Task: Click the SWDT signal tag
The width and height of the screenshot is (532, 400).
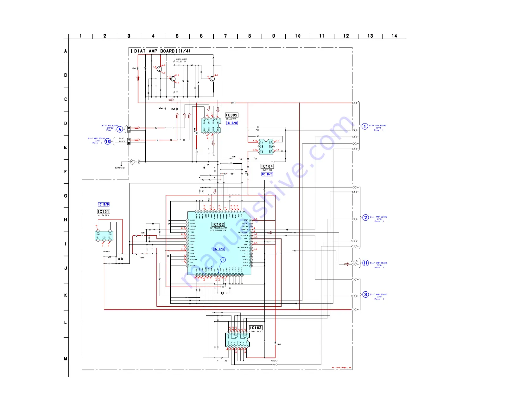Action: click(x=274, y=365)
